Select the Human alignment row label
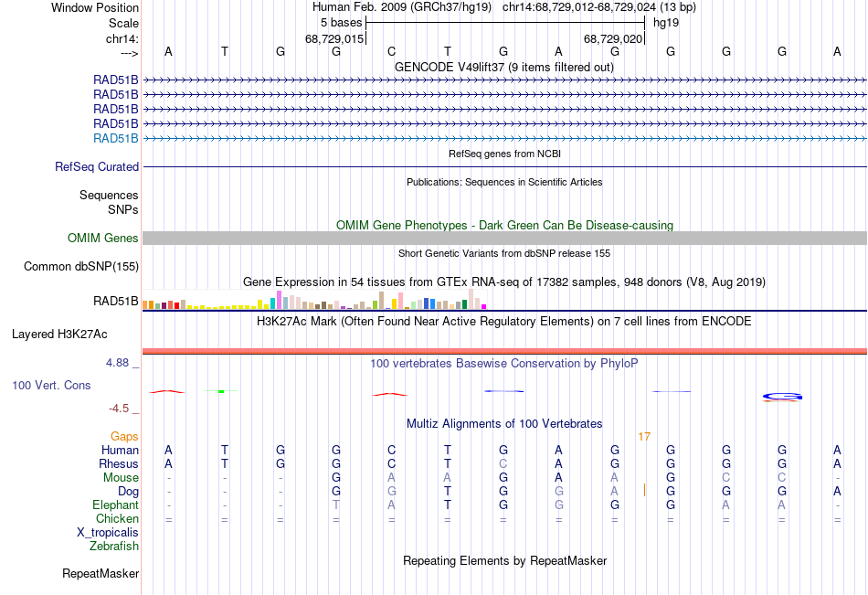 (x=120, y=450)
